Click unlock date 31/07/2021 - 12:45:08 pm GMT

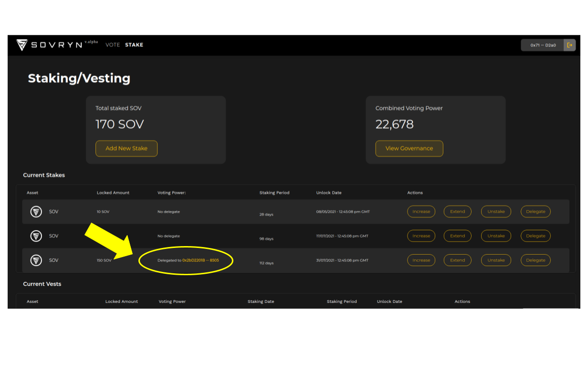pos(342,260)
